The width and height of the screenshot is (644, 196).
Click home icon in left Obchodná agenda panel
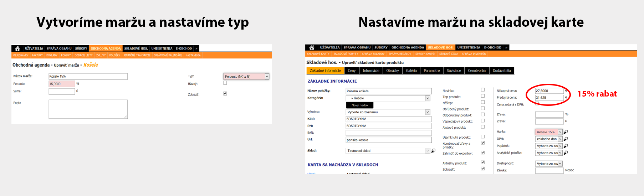17,48
